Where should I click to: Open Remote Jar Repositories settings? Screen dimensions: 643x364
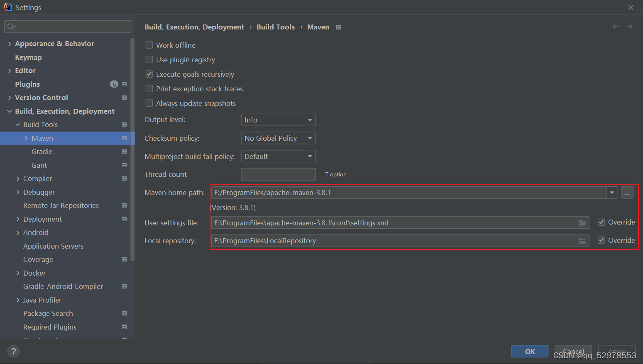tap(61, 205)
